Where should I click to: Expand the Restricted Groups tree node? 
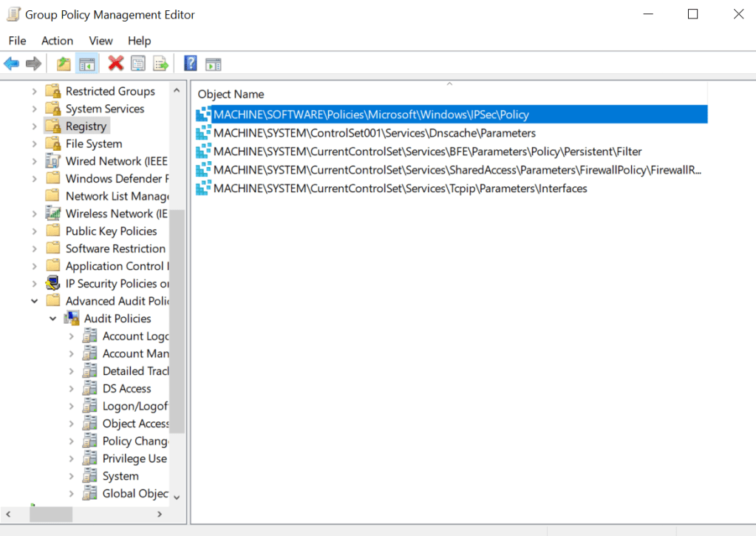click(34, 92)
